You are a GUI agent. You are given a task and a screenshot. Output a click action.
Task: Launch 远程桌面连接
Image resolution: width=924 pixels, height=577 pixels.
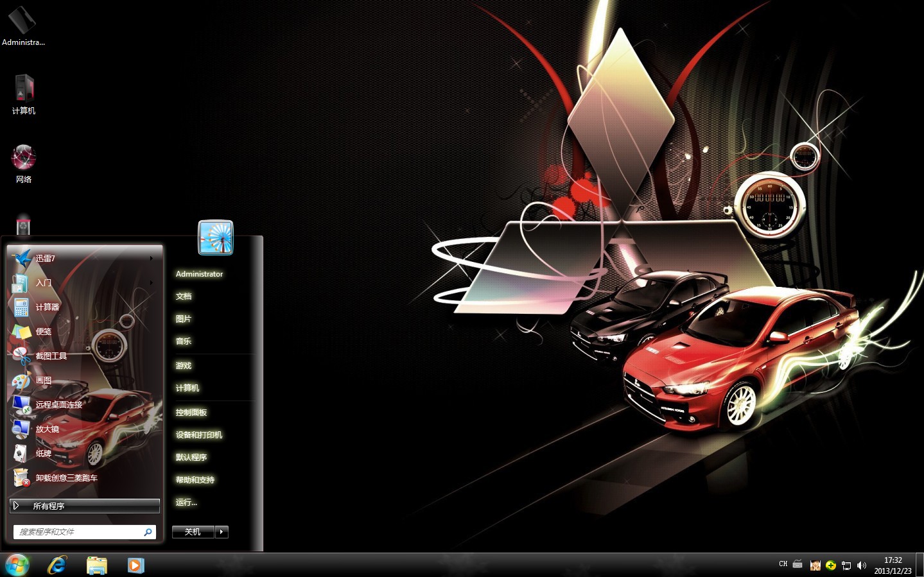(x=83, y=404)
